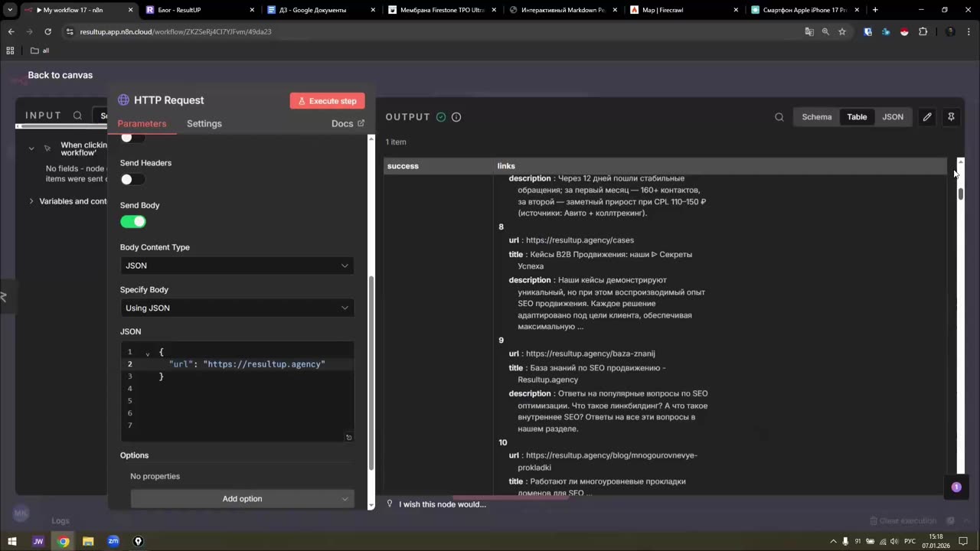Viewport: 980px width, 551px height.
Task: Click 'I wish this node would...' feedback link
Action: click(443, 504)
